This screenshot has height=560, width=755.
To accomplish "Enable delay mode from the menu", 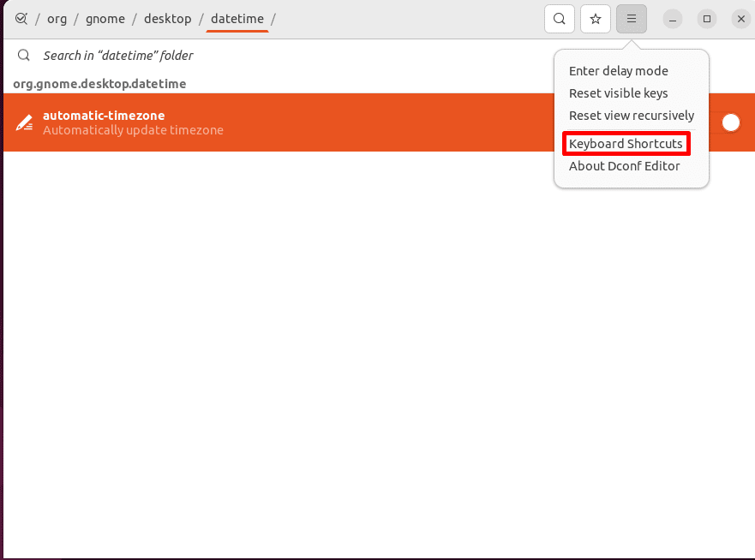I will 619,70.
